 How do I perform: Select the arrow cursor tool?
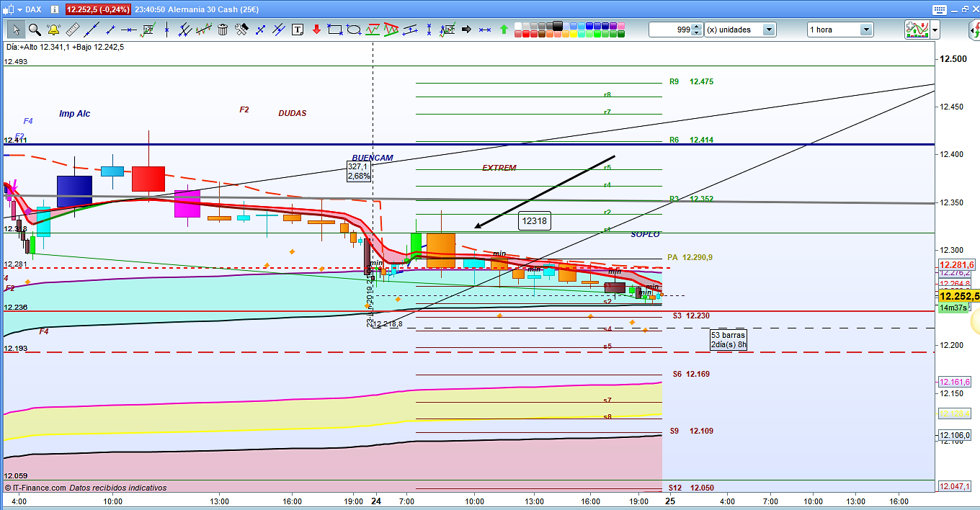(x=16, y=30)
